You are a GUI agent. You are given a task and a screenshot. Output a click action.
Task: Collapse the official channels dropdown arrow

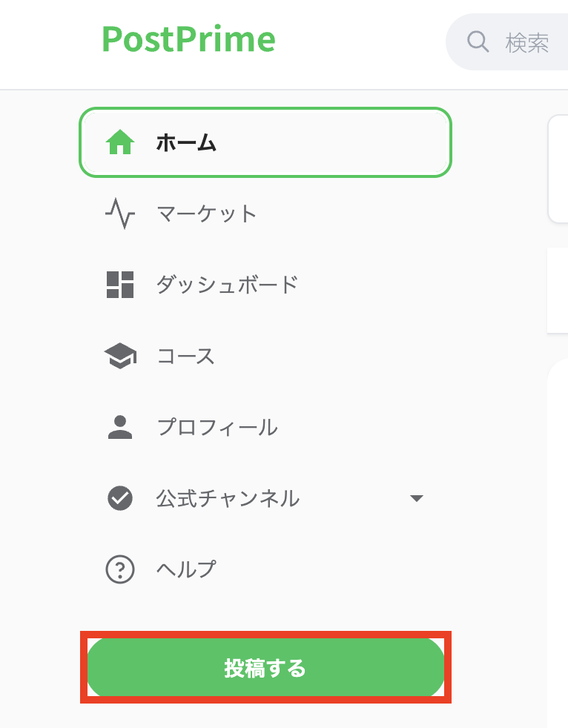coord(417,498)
